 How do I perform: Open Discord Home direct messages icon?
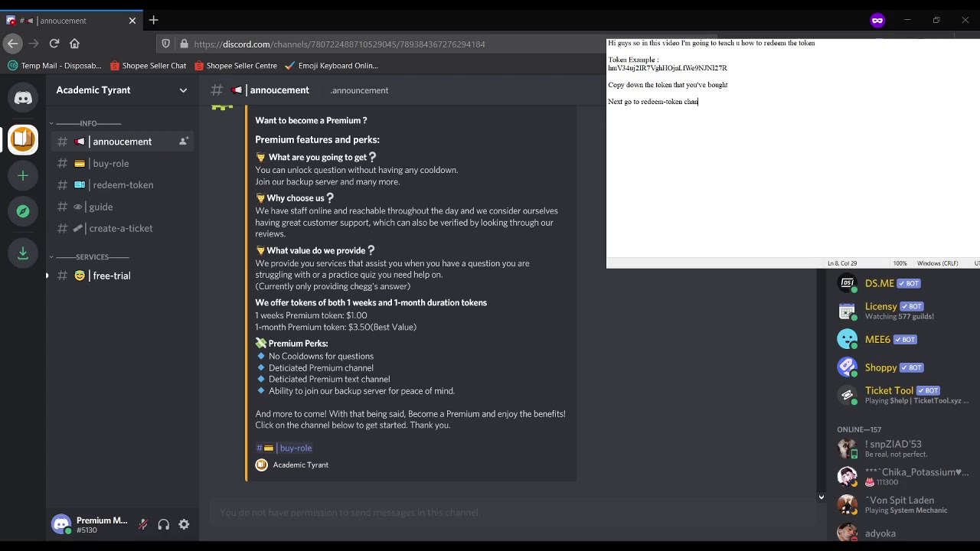23,98
